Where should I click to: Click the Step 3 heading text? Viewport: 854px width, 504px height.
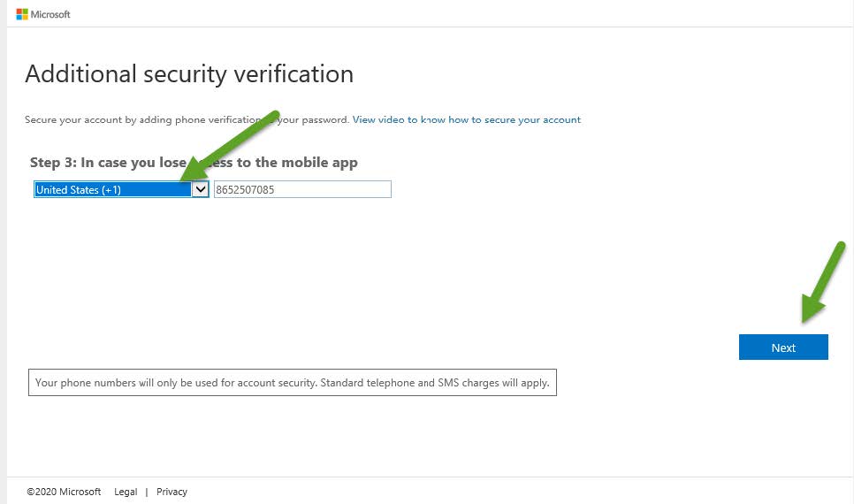pyautogui.click(x=194, y=163)
